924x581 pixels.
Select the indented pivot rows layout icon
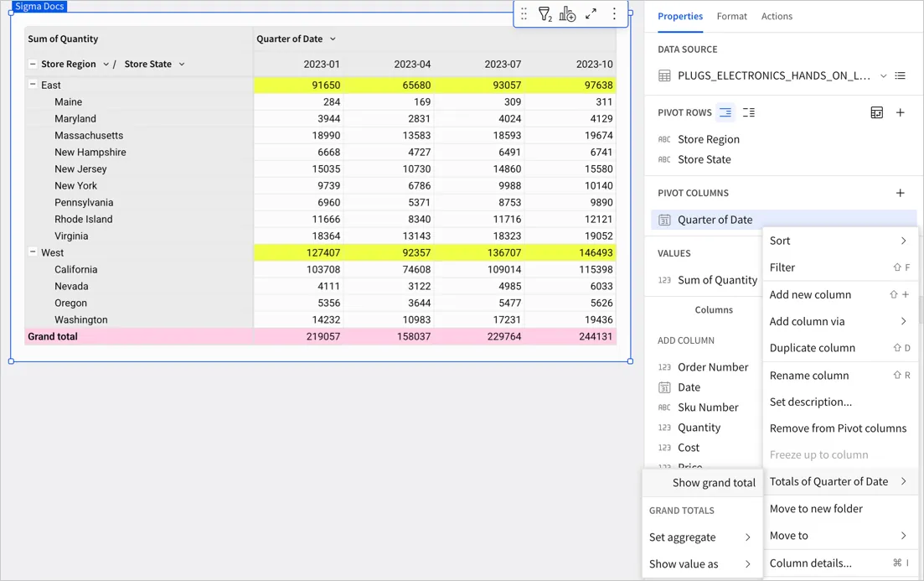725,112
